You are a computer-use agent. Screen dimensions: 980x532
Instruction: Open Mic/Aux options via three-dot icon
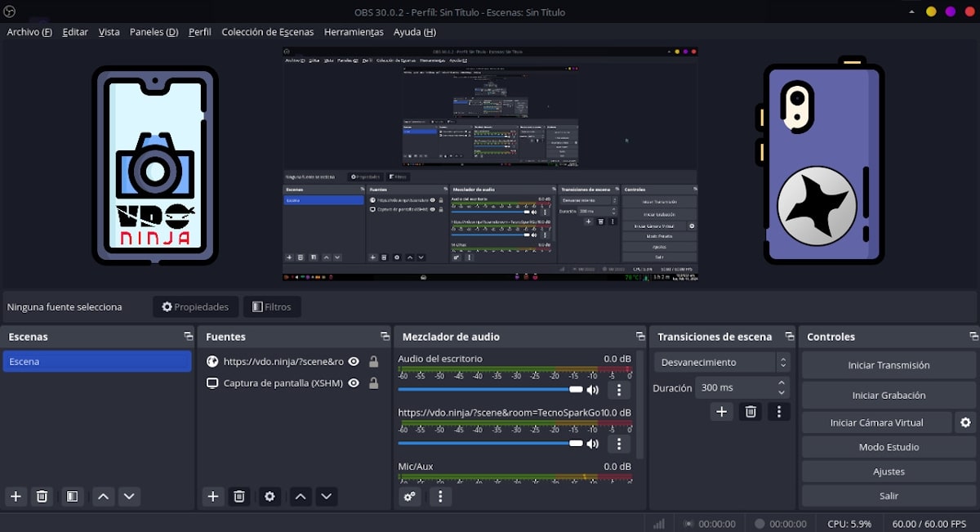[x=440, y=497]
